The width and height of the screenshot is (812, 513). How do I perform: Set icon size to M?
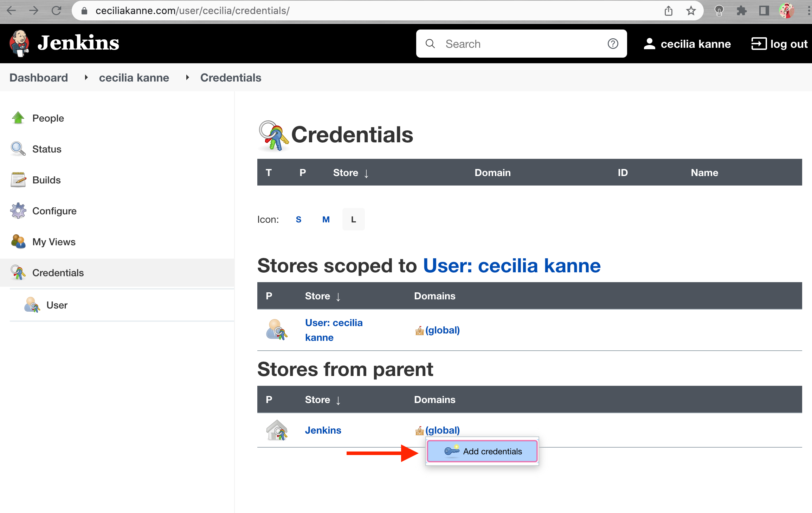point(326,220)
